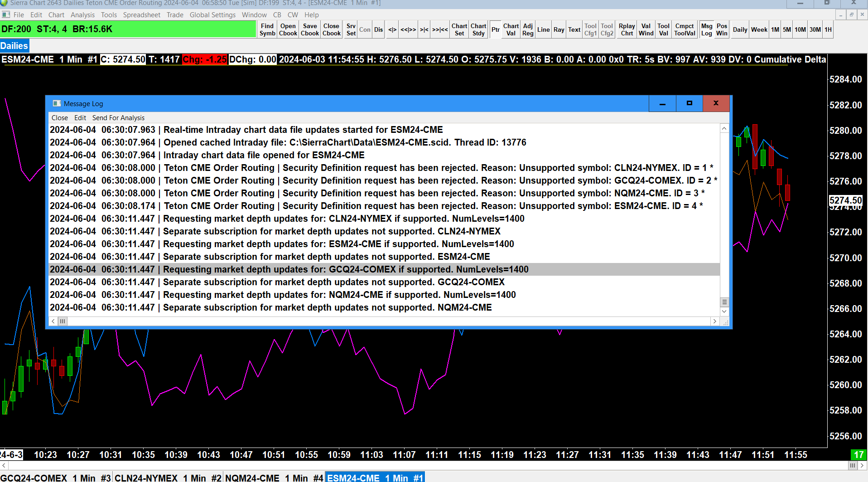Switch to the NQM24-CME chart tab
Viewport: 868px width, 482px height.
(x=274, y=477)
